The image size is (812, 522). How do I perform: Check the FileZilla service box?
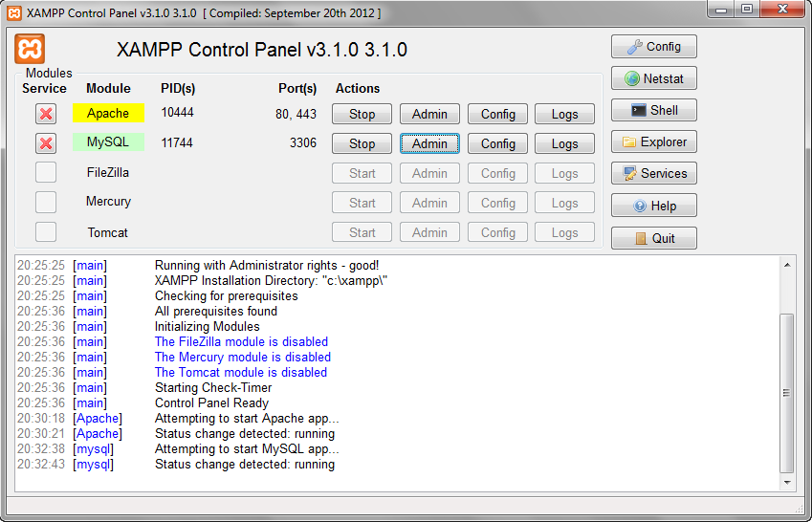[x=45, y=173]
